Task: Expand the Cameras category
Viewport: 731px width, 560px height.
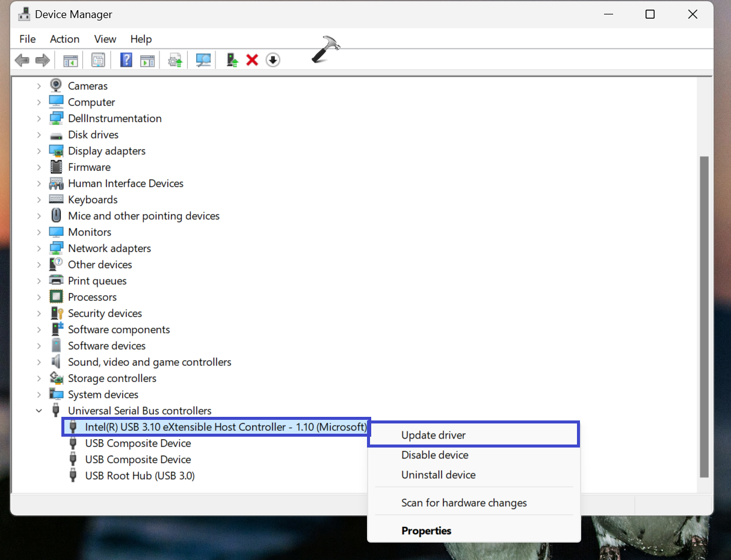Action: (39, 86)
